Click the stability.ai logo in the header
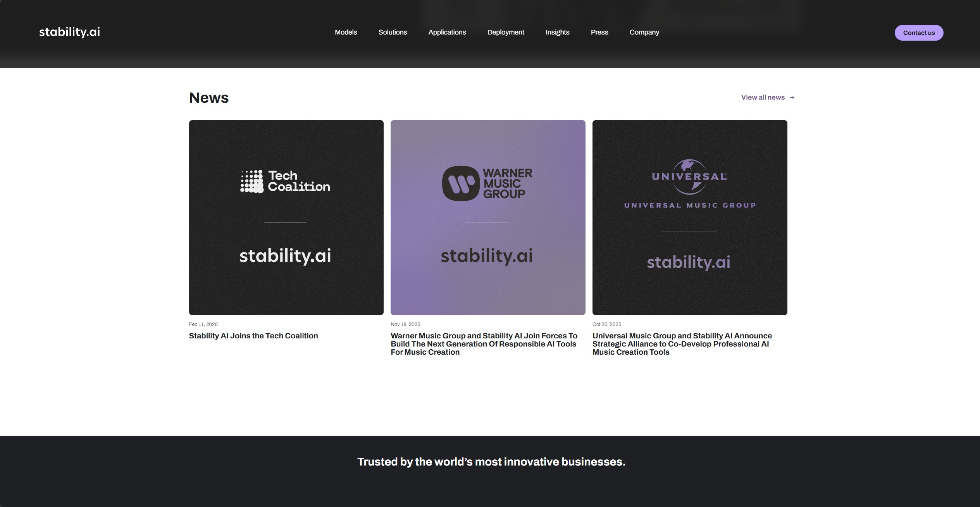This screenshot has width=980, height=507. 69,32
